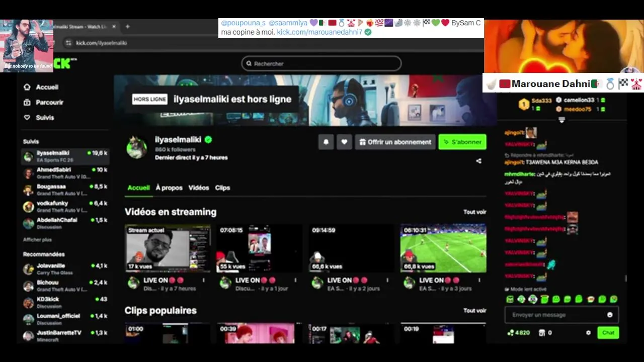Switch to the Vidéos tab
This screenshot has height=362, width=644.
[x=199, y=188]
